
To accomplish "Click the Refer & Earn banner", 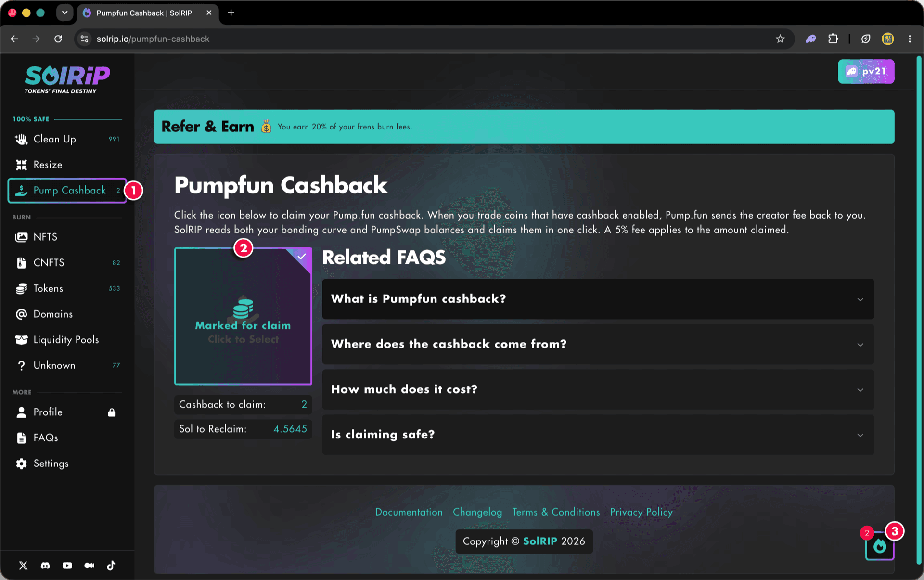I will coord(524,127).
